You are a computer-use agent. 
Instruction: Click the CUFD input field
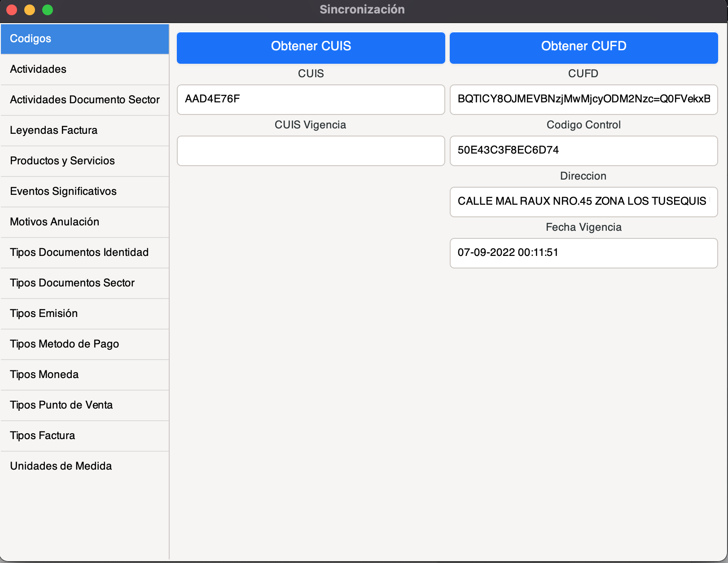pos(583,99)
